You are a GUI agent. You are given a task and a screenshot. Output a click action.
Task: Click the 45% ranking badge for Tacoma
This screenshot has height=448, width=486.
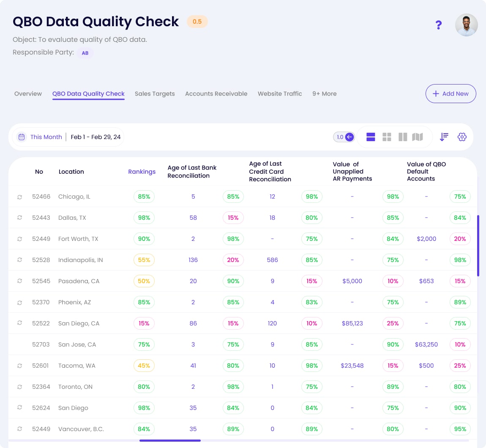[144, 366]
